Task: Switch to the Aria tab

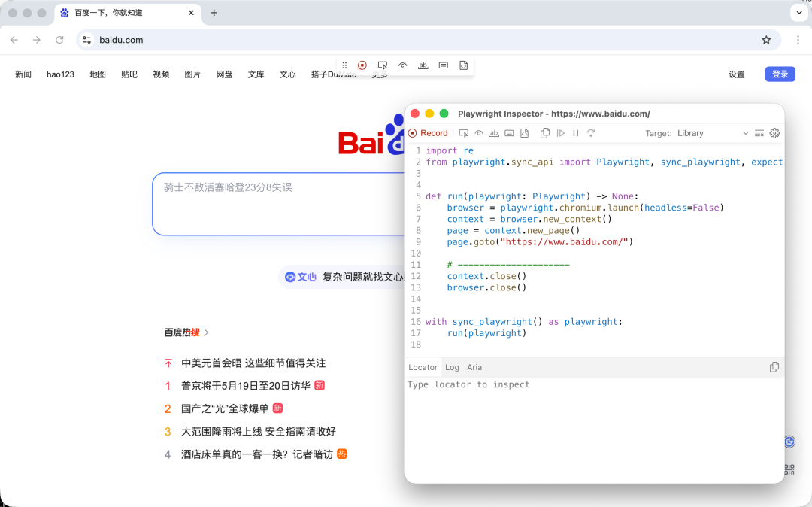Action: point(474,367)
